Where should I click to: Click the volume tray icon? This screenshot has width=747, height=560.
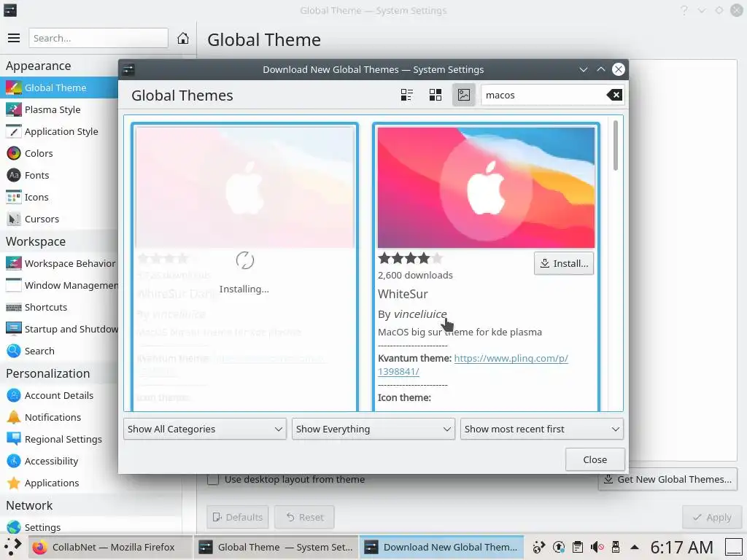click(x=597, y=547)
